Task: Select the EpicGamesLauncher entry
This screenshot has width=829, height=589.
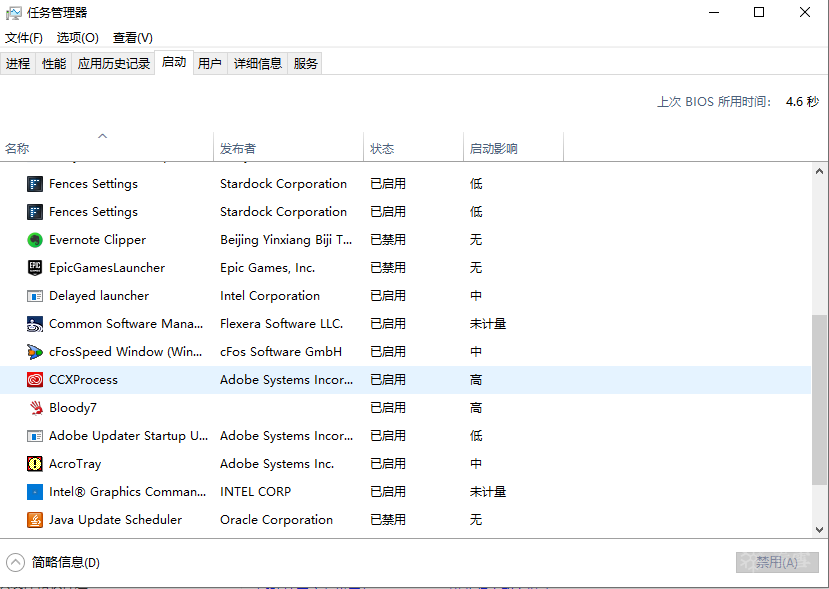Action: coord(107,268)
